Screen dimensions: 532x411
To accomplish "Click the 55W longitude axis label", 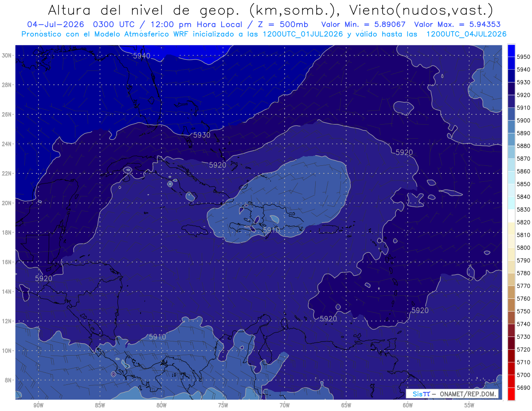I will [x=469, y=405].
